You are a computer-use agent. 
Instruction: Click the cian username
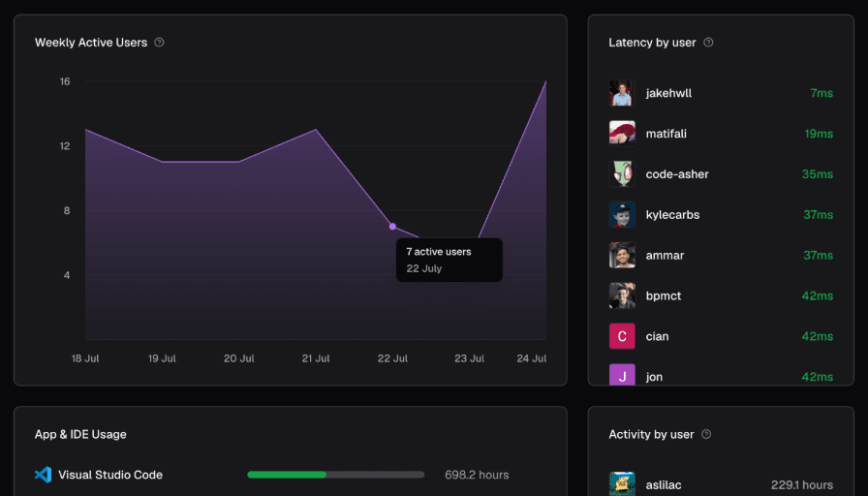657,336
